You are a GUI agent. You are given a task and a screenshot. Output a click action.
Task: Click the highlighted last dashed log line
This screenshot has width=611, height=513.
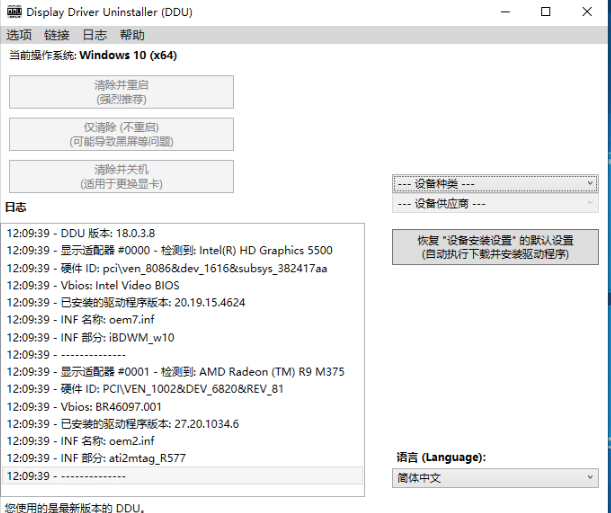[182, 476]
